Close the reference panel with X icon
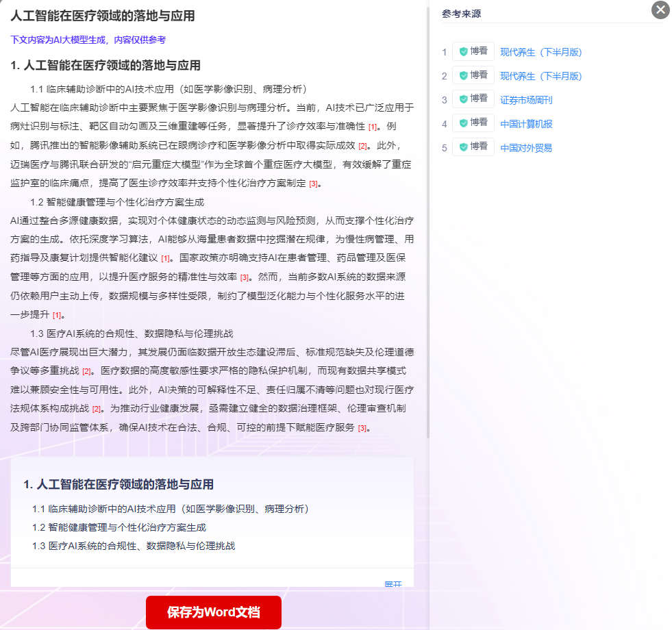The width and height of the screenshot is (672, 630). point(660,10)
